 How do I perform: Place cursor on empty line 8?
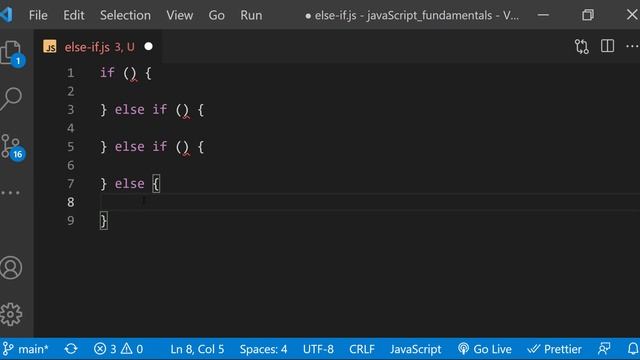coord(370,202)
